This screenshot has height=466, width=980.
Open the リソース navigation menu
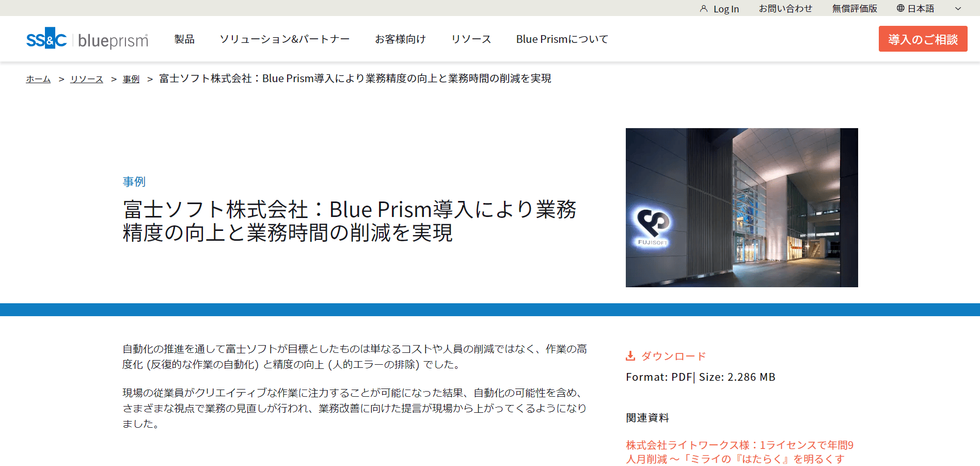click(471, 39)
